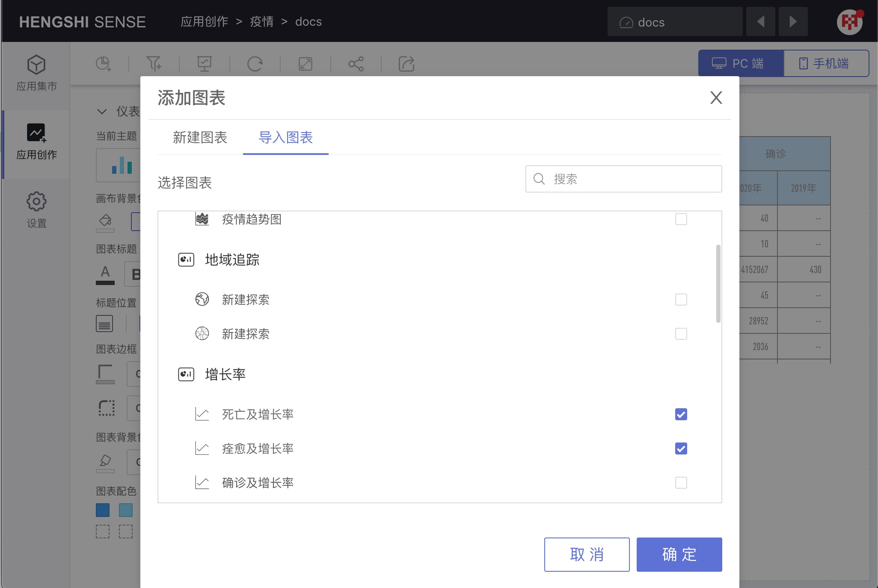
Task: Click the 确诊及增长率 chart row text
Action: pos(258,483)
